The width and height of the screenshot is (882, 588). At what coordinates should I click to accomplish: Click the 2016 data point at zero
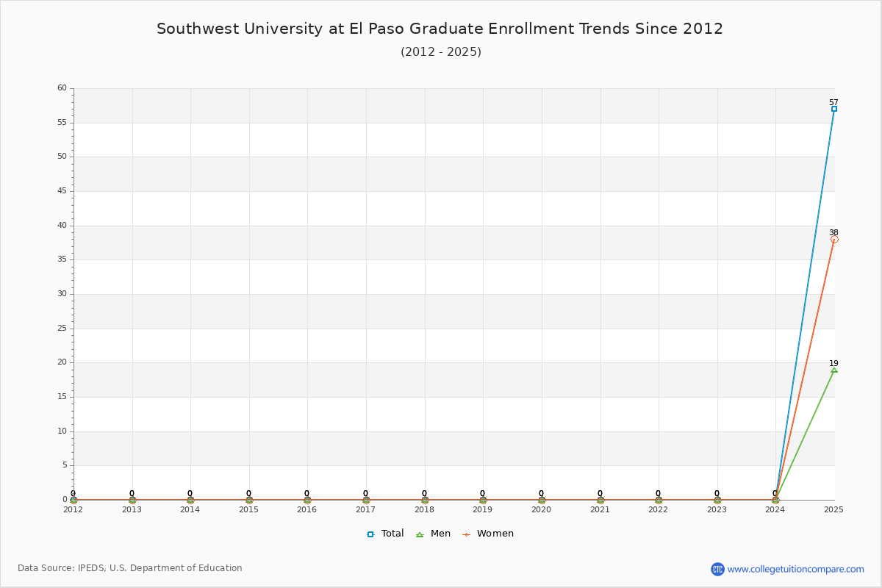307,500
